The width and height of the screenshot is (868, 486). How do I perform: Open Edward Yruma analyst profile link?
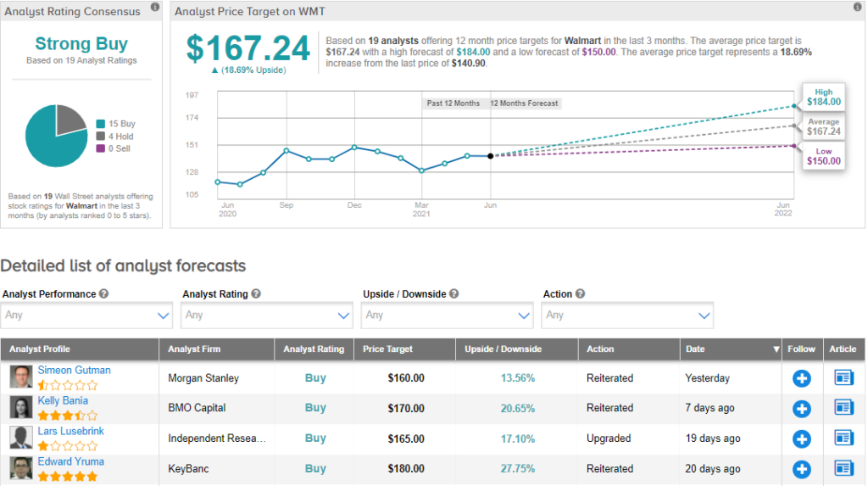[71, 461]
